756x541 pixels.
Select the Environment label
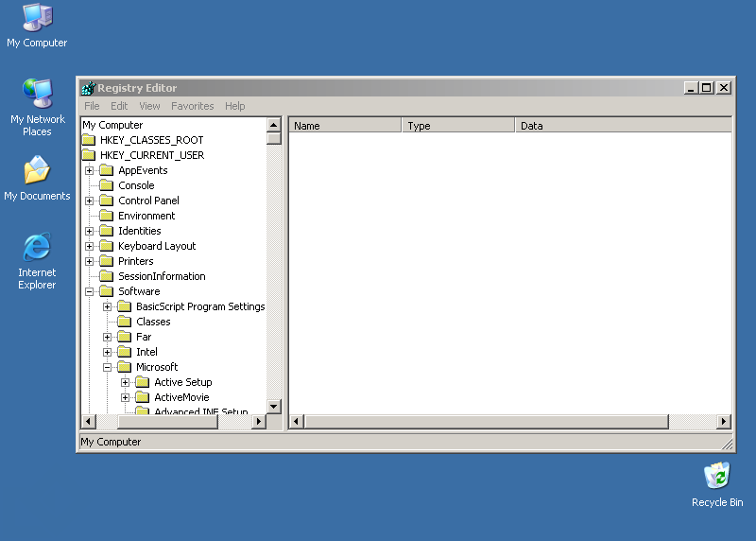(x=146, y=216)
